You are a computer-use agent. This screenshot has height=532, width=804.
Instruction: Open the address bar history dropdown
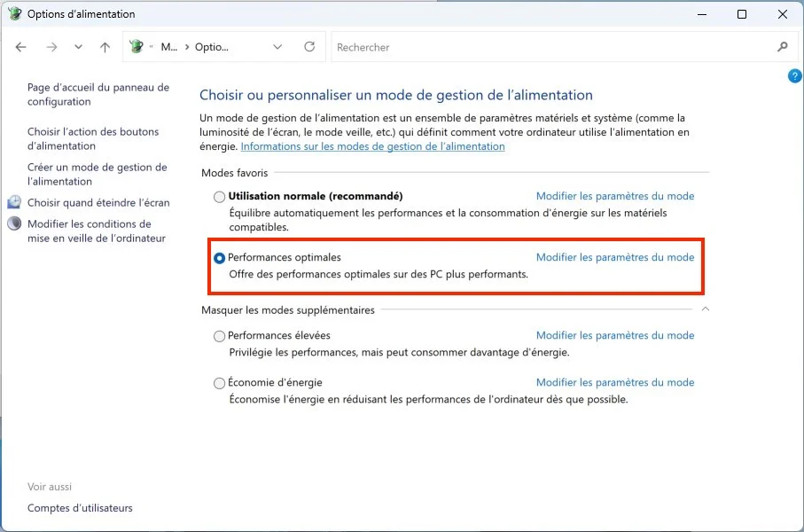[277, 47]
